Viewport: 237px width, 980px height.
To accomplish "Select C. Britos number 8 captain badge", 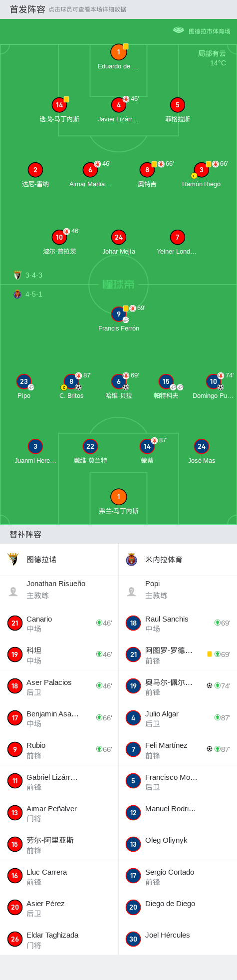I will point(71,381).
